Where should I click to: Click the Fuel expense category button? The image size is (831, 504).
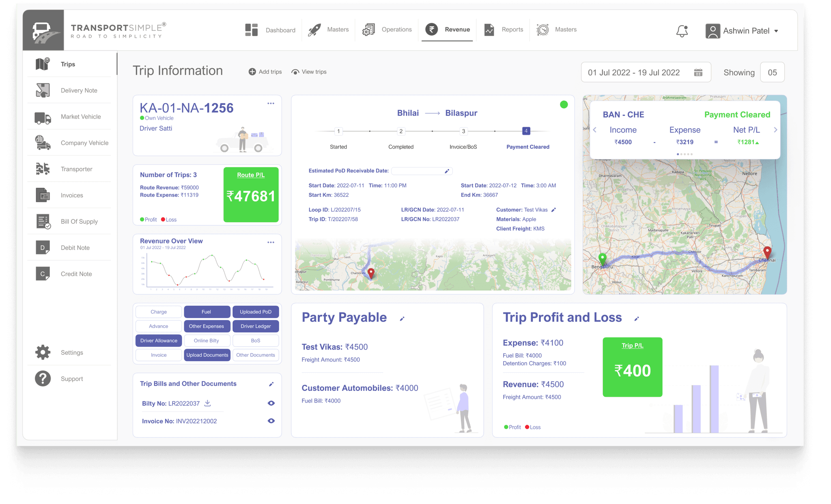click(x=206, y=311)
